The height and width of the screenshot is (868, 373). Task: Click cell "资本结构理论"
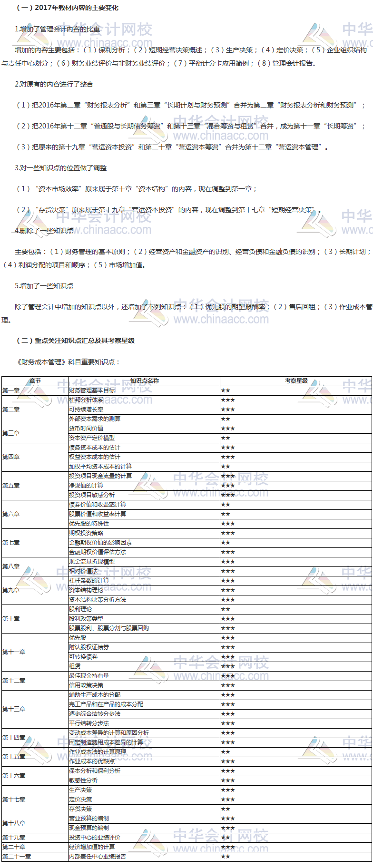coord(144,590)
